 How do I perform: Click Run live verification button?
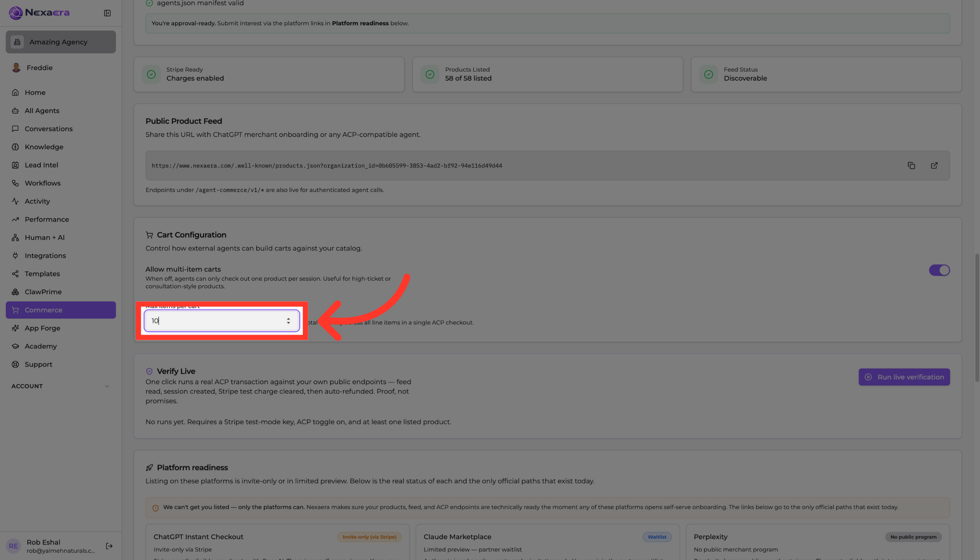904,377
